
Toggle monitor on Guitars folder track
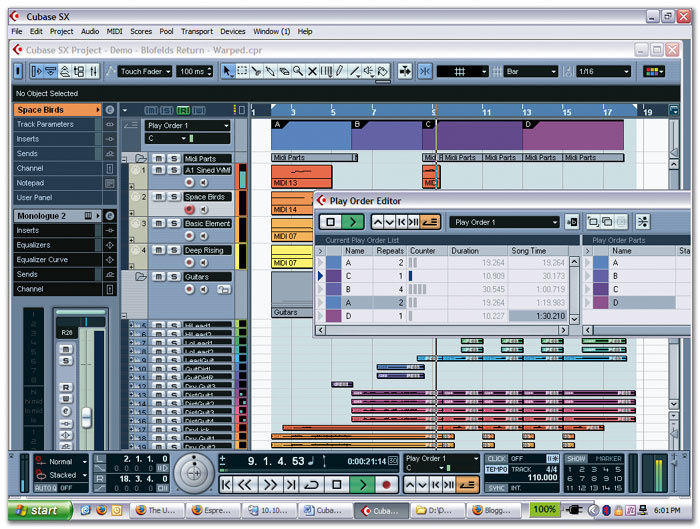pyautogui.click(x=204, y=290)
